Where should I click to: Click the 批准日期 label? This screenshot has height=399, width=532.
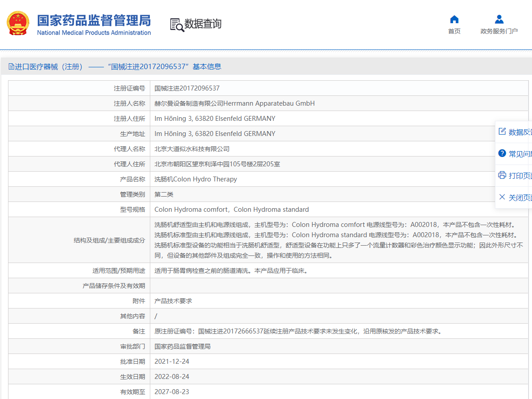[132, 362]
